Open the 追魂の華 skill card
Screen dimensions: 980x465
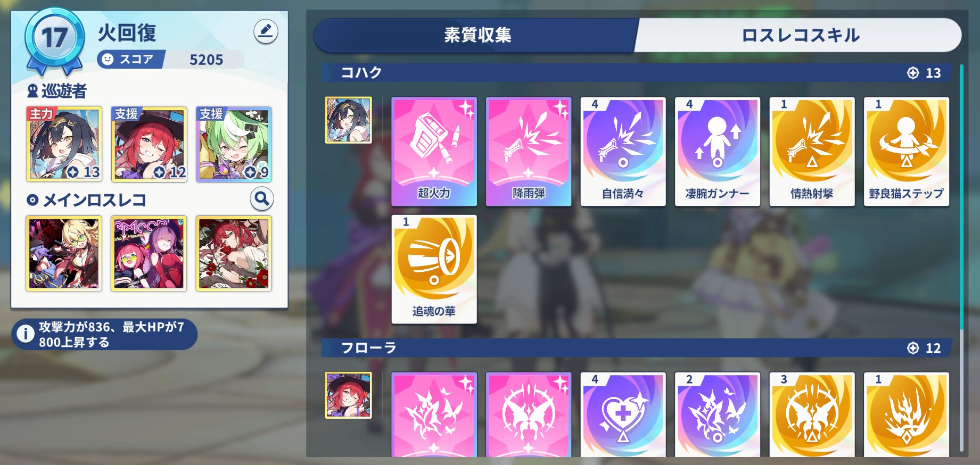[x=434, y=269]
